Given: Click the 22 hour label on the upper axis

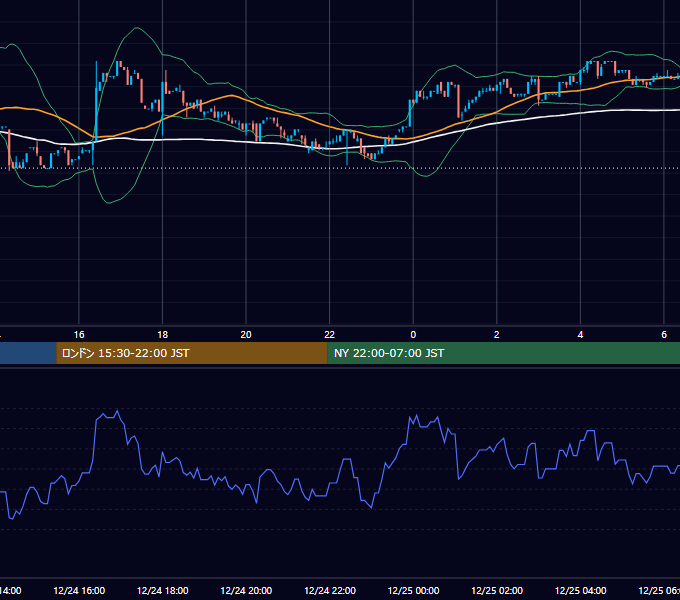Looking at the screenshot, I should pos(330,335).
